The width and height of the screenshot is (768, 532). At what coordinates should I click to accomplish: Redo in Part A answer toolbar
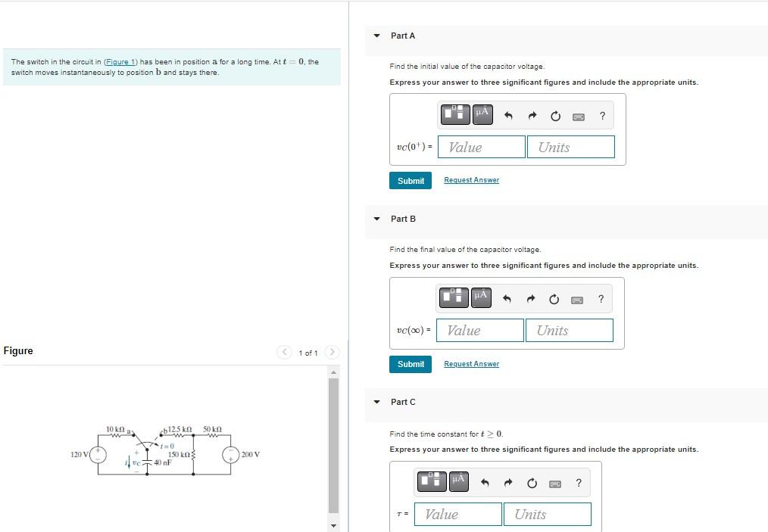click(x=532, y=116)
